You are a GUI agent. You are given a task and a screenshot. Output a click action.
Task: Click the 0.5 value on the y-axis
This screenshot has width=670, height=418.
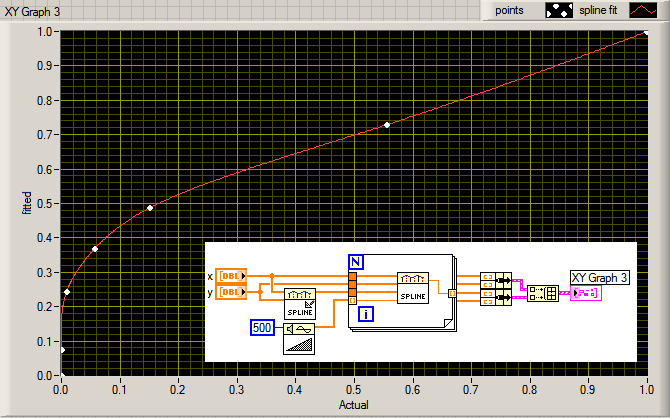45,204
